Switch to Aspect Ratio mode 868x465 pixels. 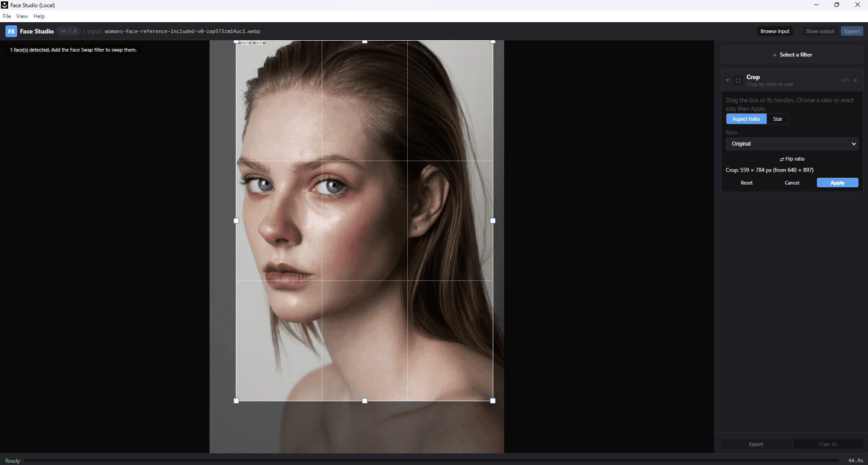746,119
